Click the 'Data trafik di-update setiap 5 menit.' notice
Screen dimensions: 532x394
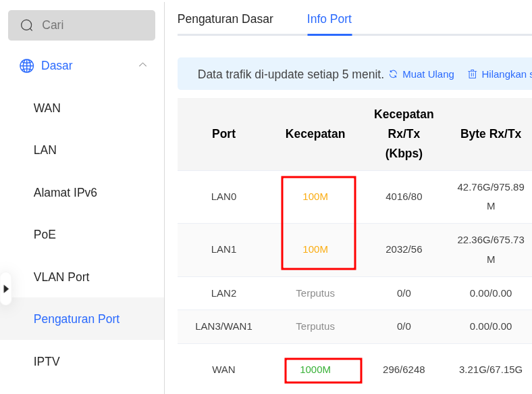point(291,74)
